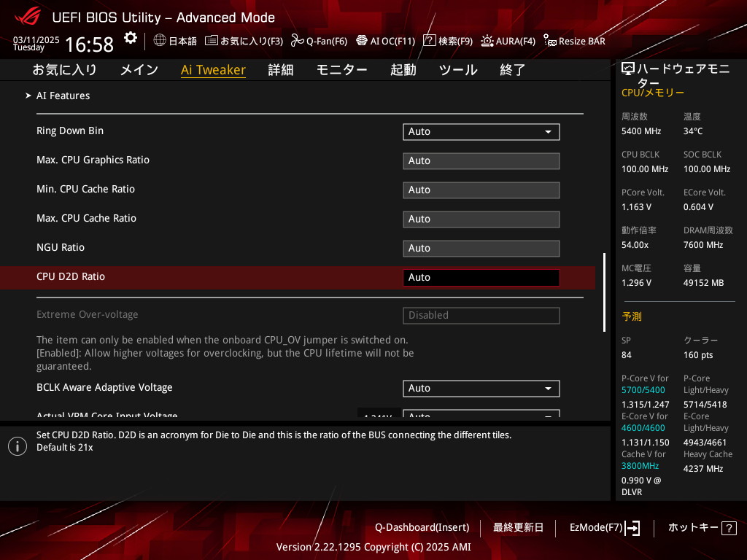Click the 1.163 V PCore voltage value

point(636,206)
